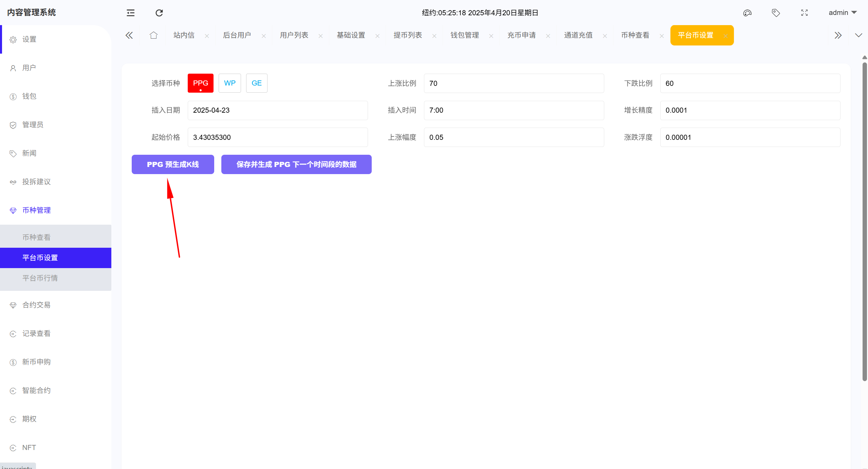The image size is (868, 469).
Task: Expand the tab options down-chevron
Action: [858, 35]
